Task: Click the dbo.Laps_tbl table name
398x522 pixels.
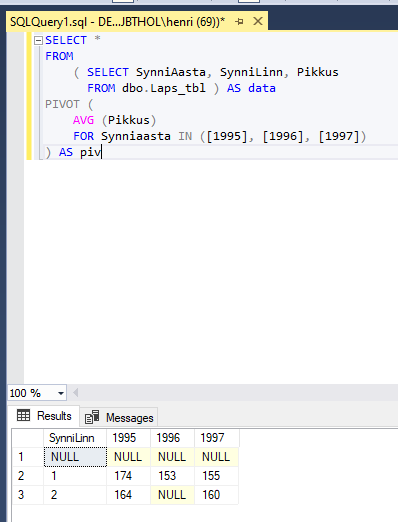Action: click(x=164, y=88)
